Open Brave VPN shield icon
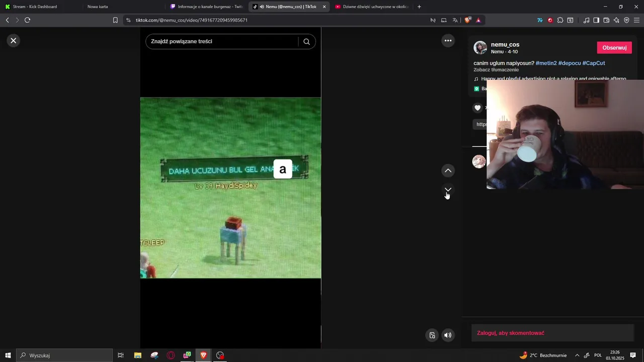This screenshot has width=644, height=362. point(626,20)
